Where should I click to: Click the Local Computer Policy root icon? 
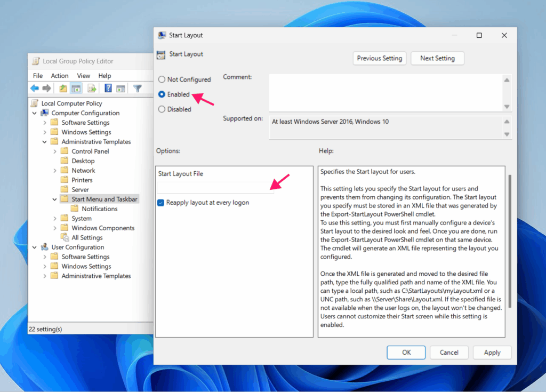tap(35, 103)
